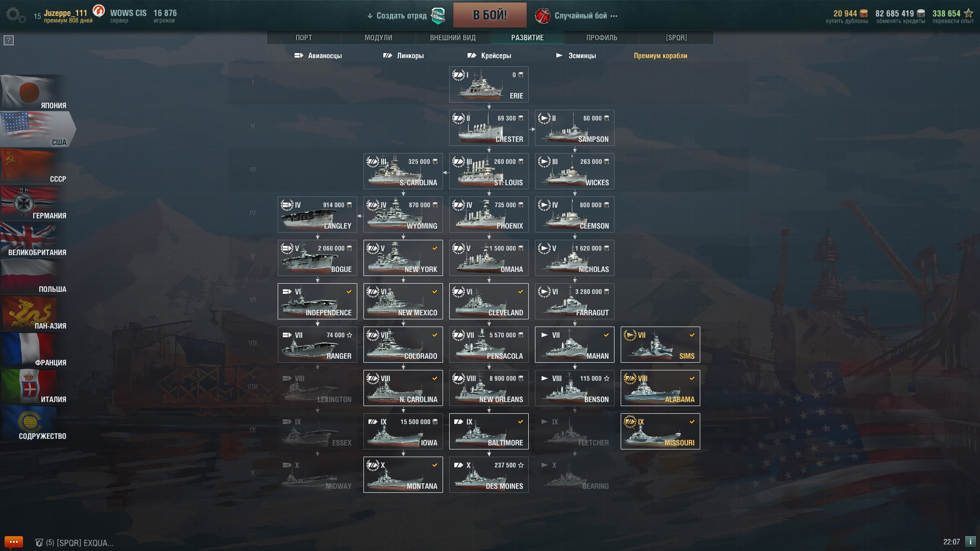Click the перевести опыт link
The height and width of the screenshot is (551, 980).
point(953,21)
